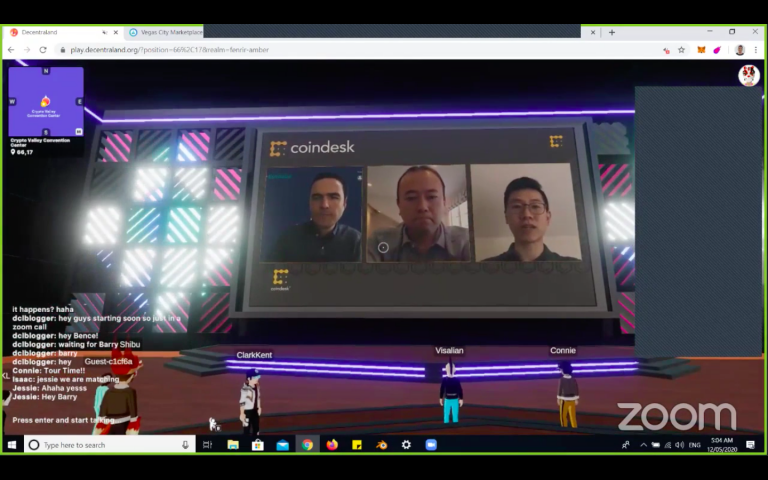Open File Explorer from the taskbar

[x=233, y=445]
